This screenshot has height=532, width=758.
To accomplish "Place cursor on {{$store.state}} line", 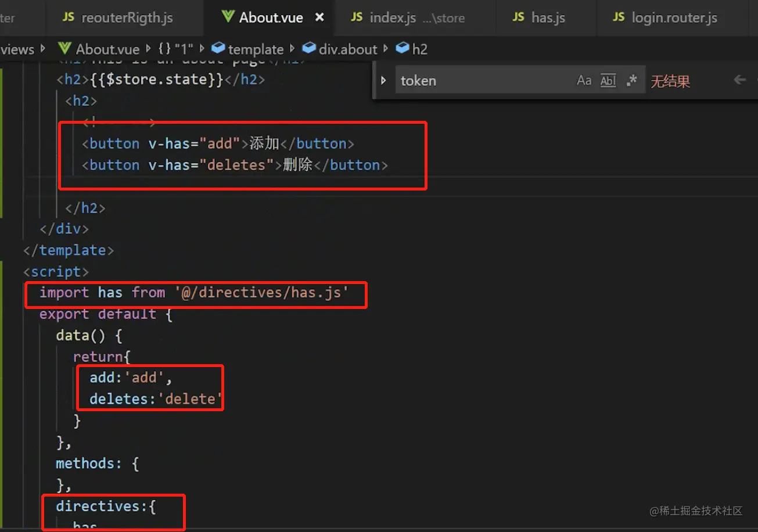I will coord(160,79).
